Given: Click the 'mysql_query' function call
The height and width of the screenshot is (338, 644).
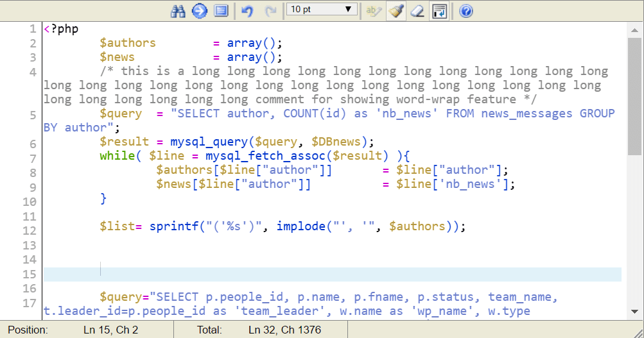Looking at the screenshot, I should click(x=209, y=142).
